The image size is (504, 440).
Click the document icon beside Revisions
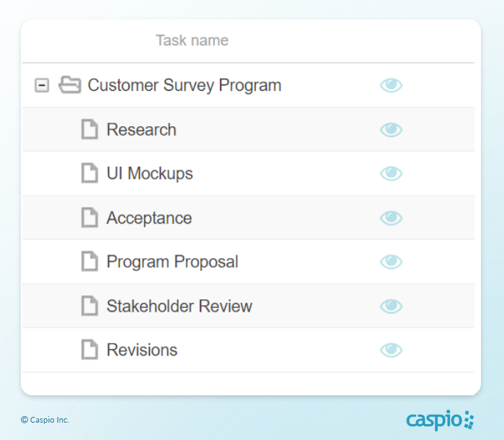coord(89,350)
